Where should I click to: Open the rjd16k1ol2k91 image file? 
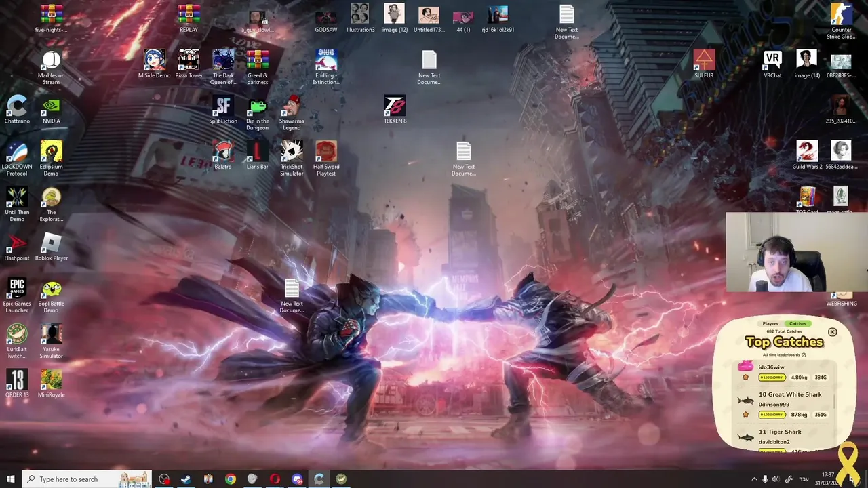498,18
